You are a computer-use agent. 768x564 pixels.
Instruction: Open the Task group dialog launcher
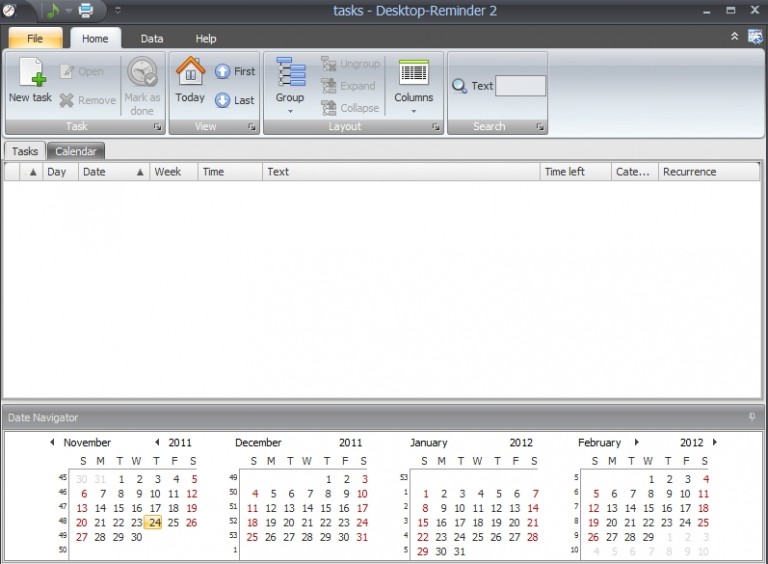point(157,127)
